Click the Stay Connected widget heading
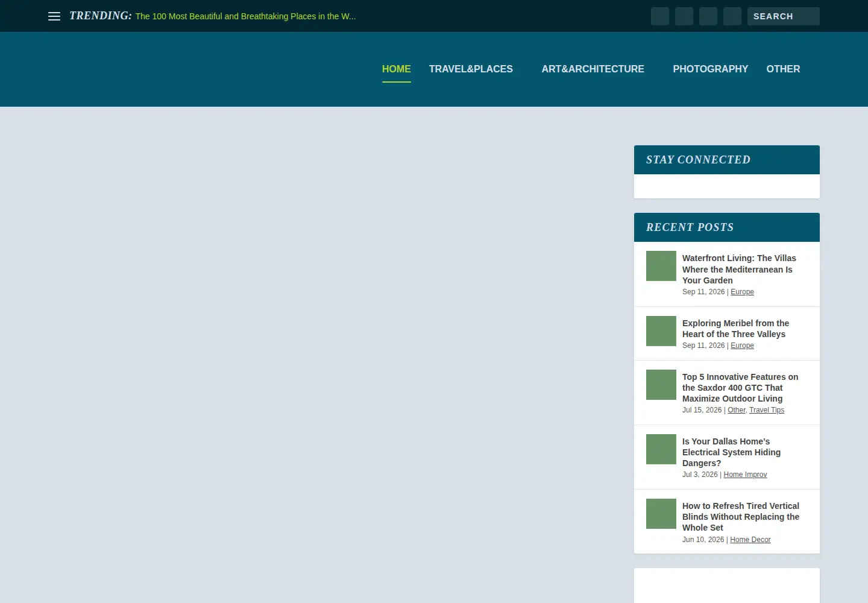The image size is (868, 603). click(x=698, y=160)
